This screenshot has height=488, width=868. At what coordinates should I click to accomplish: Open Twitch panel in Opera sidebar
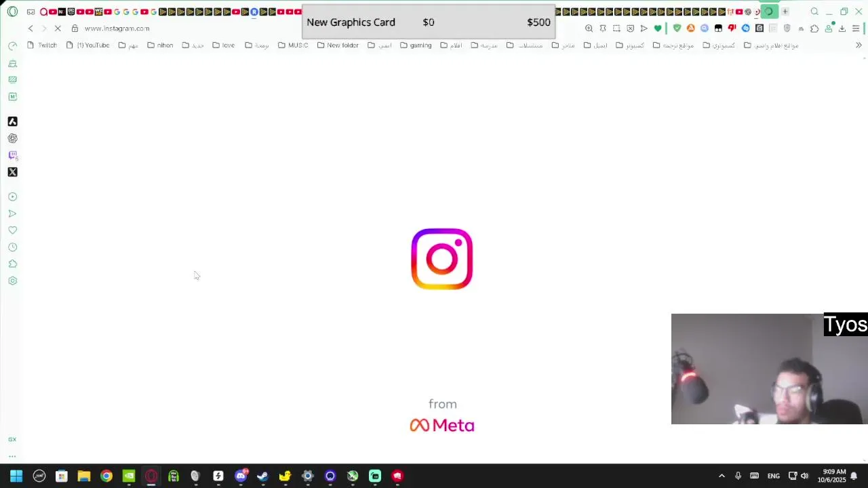tap(12, 155)
